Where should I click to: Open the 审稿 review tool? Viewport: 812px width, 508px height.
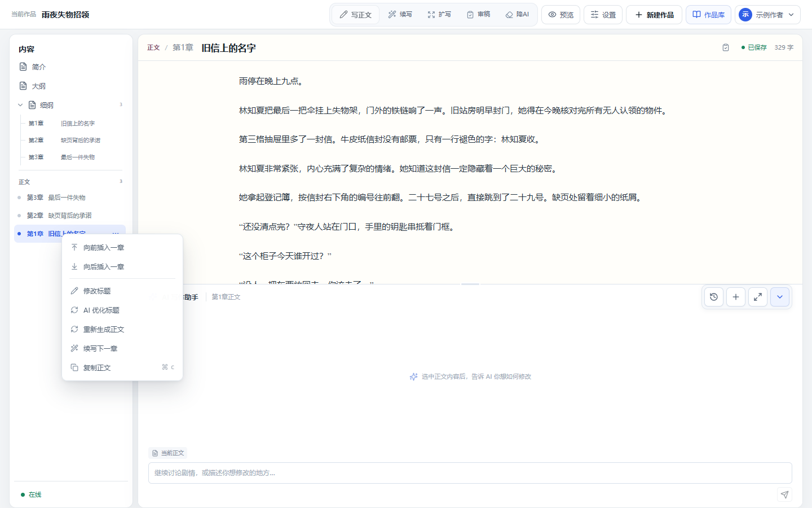[x=478, y=15]
